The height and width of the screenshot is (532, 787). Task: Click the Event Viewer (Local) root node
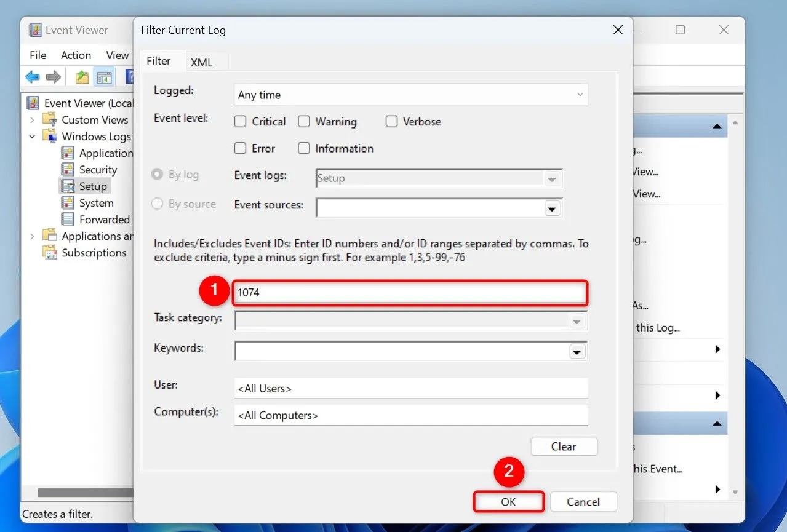pos(87,103)
